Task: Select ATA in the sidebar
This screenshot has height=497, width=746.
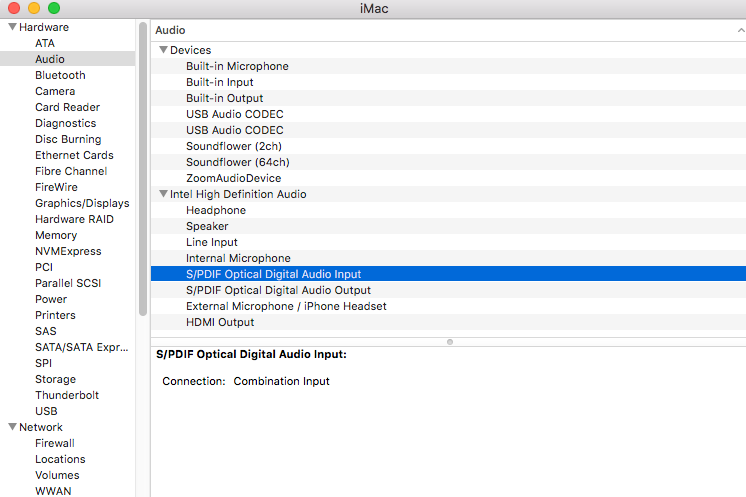Action: pos(45,43)
